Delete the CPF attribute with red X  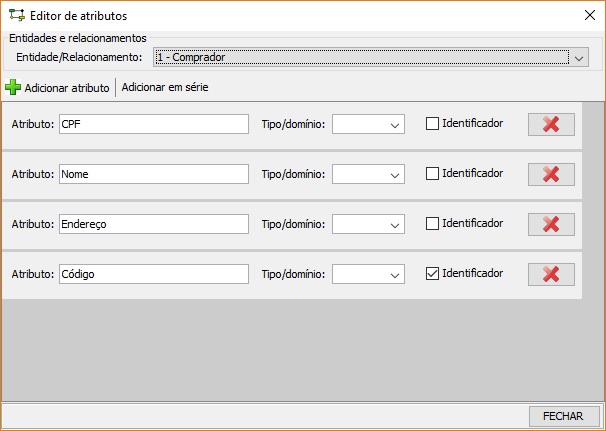(x=551, y=124)
